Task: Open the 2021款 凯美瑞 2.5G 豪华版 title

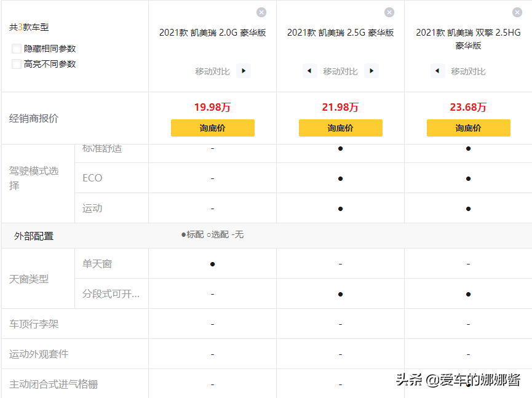Action: [341, 33]
